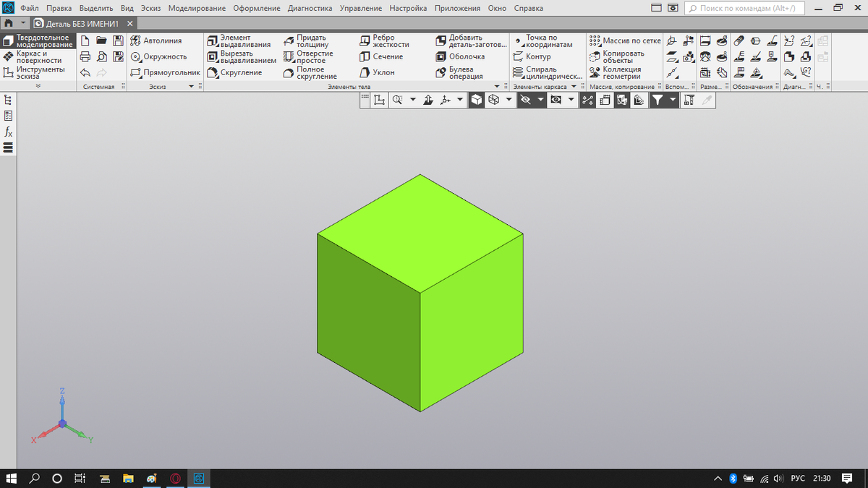This screenshot has height=488, width=868.
Task: Open the variables fx panel
Action: click(x=8, y=132)
